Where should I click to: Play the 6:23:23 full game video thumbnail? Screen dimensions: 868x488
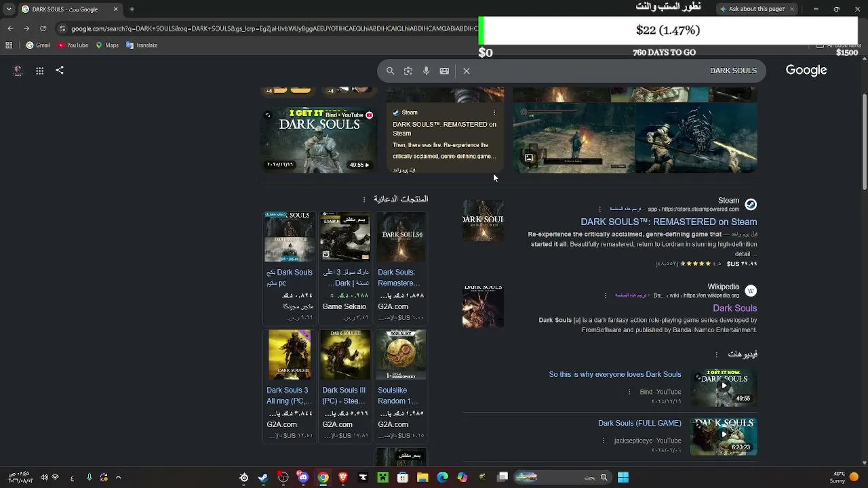pyautogui.click(x=724, y=436)
